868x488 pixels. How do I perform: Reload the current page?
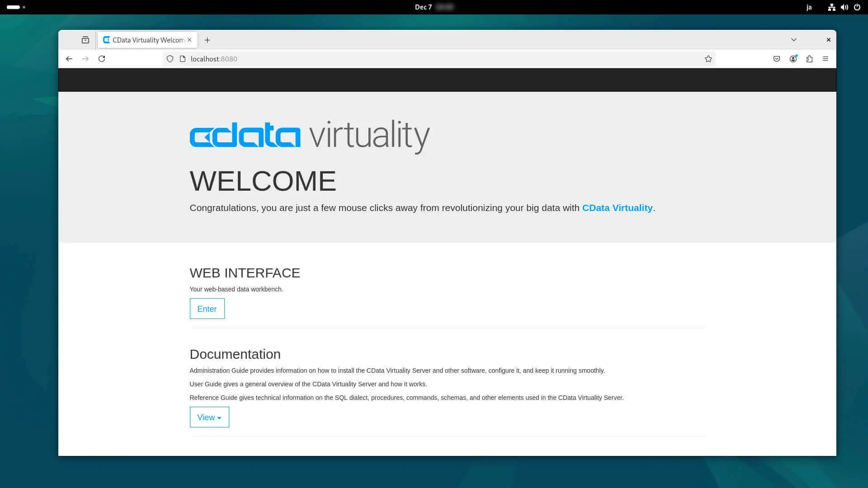(102, 59)
